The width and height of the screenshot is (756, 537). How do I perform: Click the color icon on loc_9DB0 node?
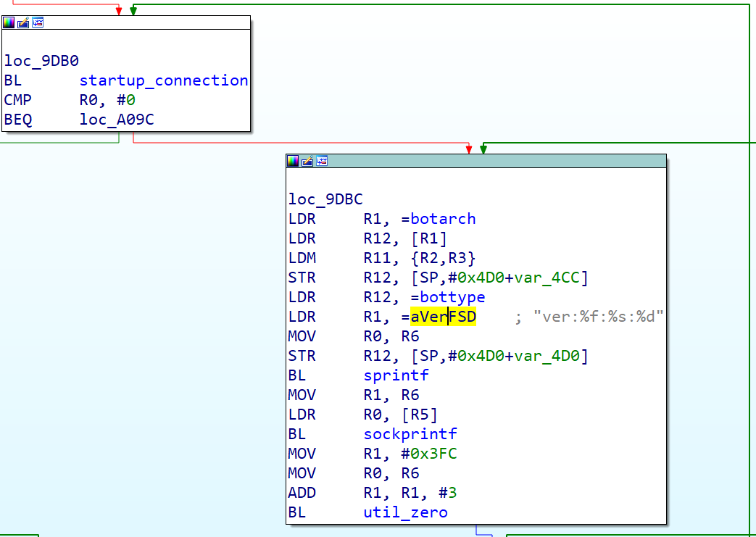9,22
